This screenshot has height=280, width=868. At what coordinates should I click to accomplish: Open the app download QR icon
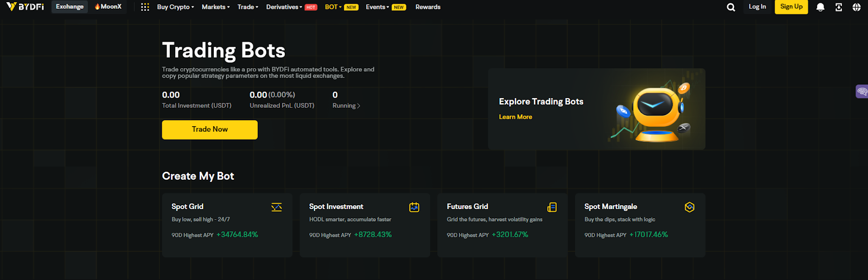click(x=839, y=7)
